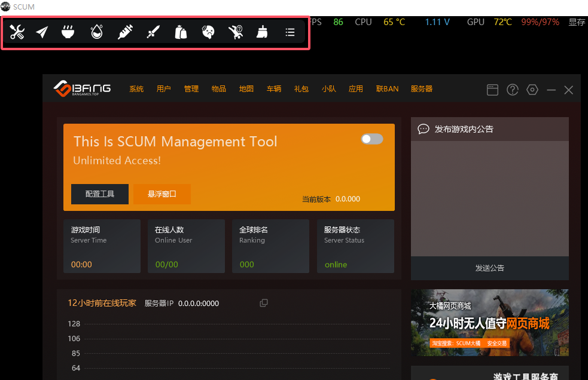Toggle the switch on the orange banner
The image size is (588, 380).
pyautogui.click(x=372, y=139)
